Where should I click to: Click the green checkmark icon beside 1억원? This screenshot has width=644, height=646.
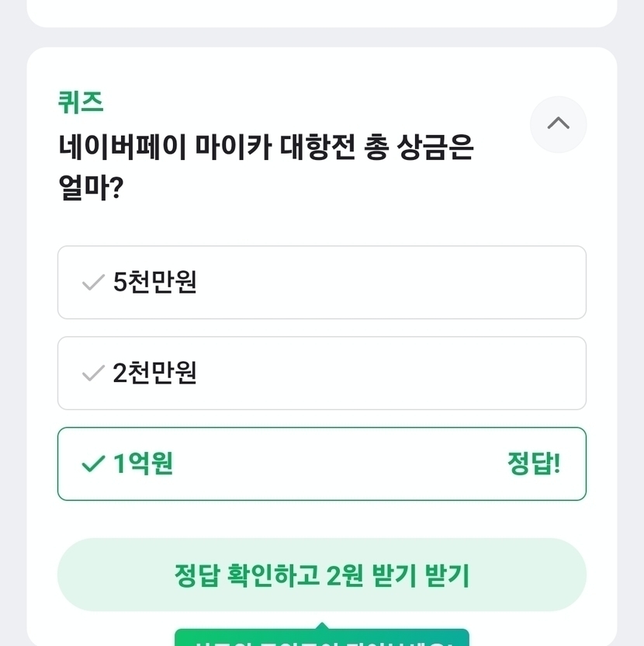pos(92,464)
